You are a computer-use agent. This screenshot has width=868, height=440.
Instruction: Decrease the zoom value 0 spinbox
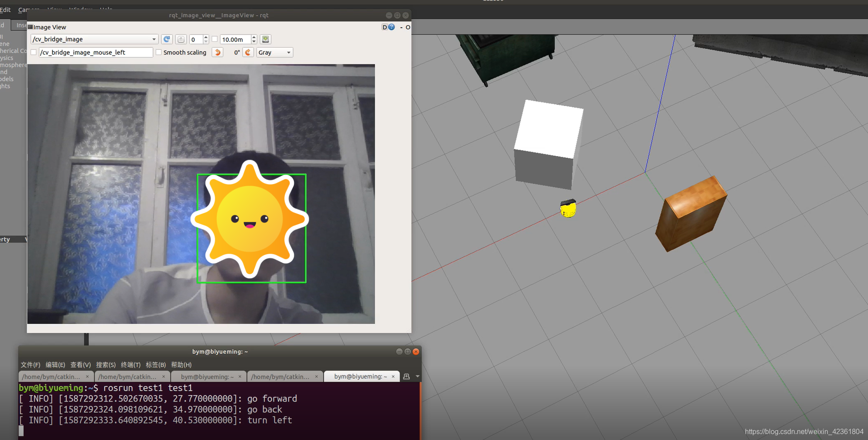(206, 42)
